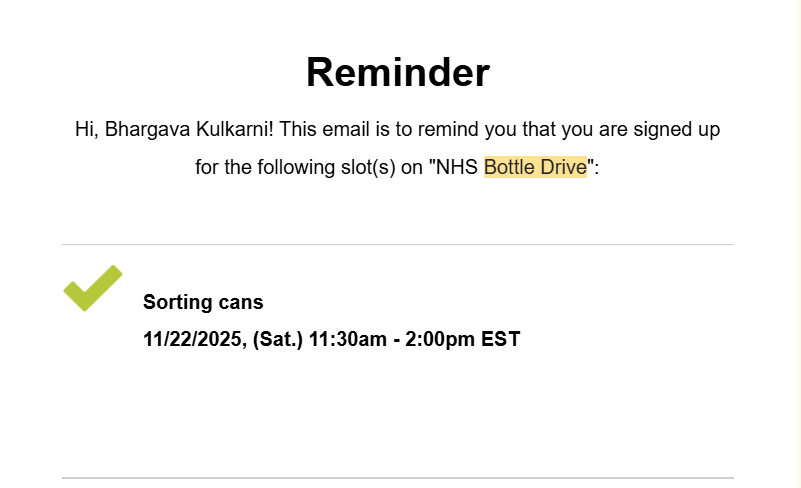
Task: Click the 11/22/2025 date
Action: 193,339
